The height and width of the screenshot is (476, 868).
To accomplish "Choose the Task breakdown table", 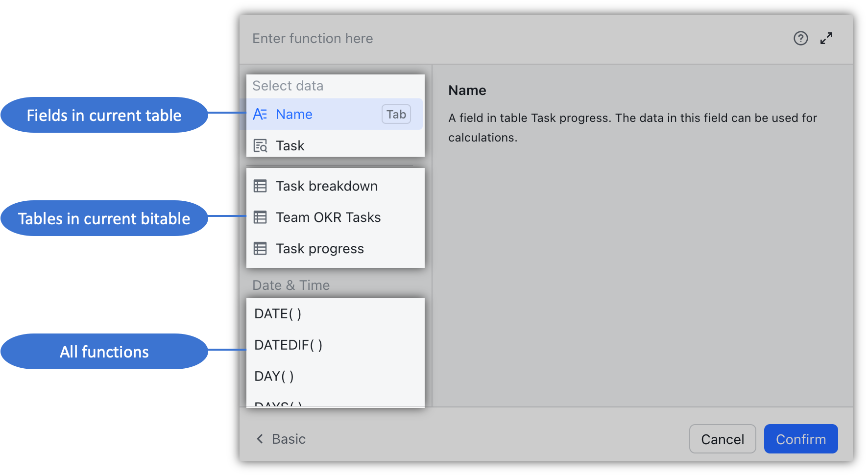I will (335, 186).
